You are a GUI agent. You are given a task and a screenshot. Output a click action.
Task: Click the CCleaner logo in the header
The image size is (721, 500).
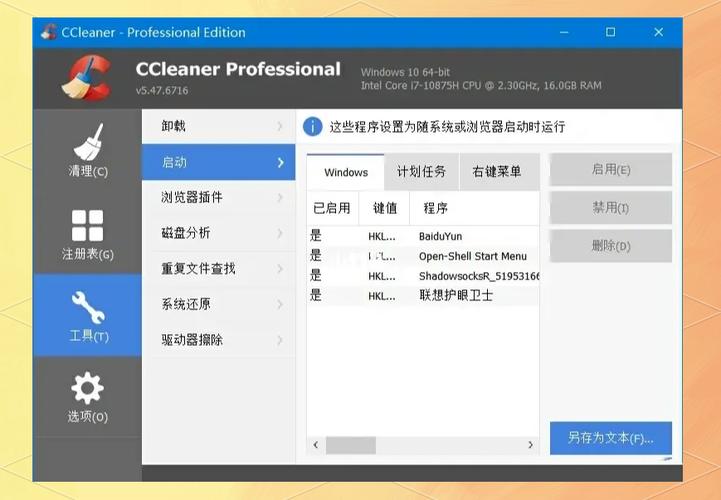(x=87, y=78)
